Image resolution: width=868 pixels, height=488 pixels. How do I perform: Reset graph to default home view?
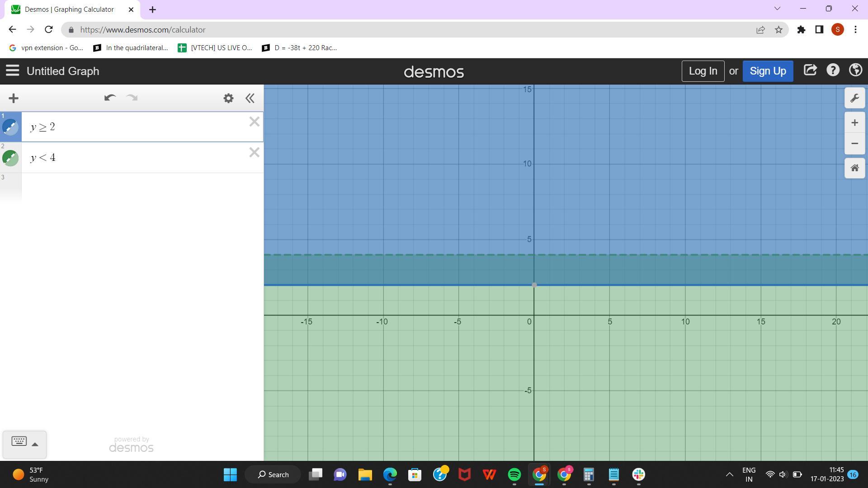tap(854, 168)
